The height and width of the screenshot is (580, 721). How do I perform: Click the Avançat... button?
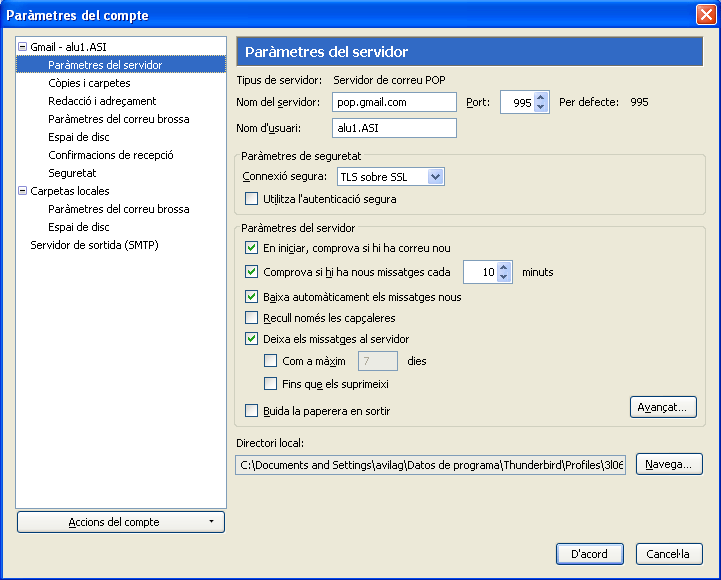coord(663,408)
